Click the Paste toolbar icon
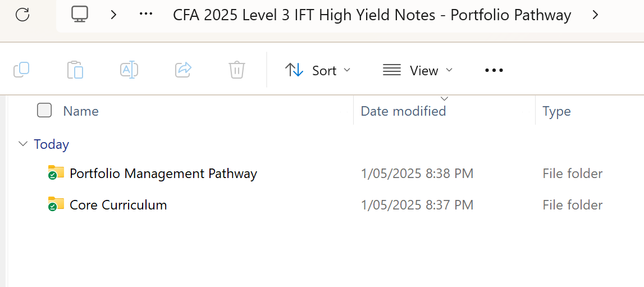This screenshot has width=644, height=287. [75, 70]
